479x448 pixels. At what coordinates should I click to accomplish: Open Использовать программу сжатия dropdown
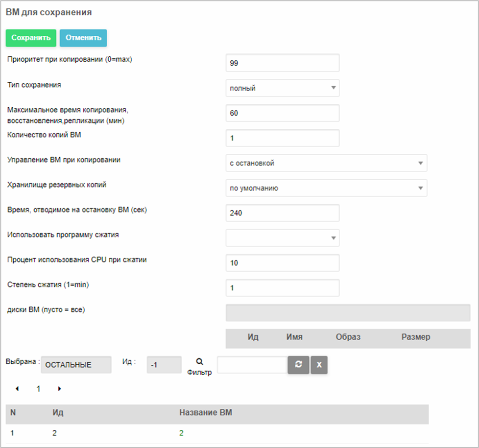(283, 238)
